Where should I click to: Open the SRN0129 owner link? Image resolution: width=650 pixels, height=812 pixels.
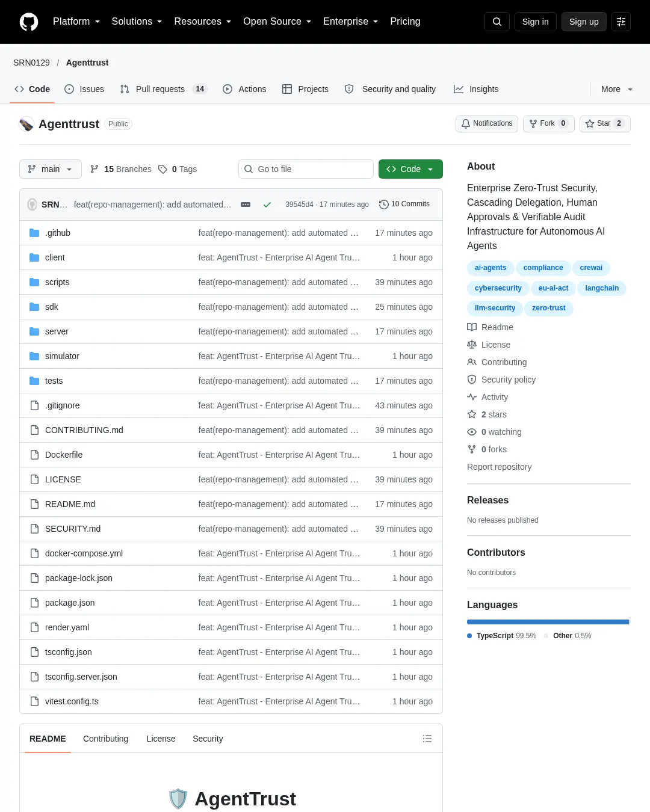click(31, 63)
